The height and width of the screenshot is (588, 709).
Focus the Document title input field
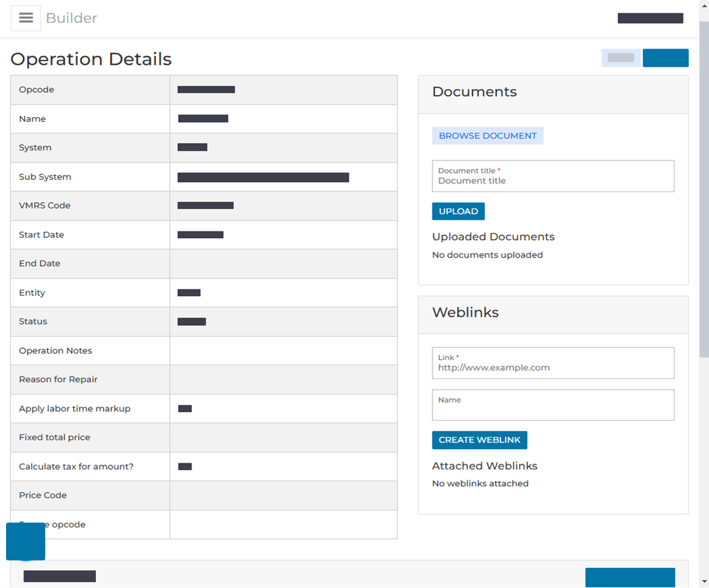pyautogui.click(x=553, y=176)
